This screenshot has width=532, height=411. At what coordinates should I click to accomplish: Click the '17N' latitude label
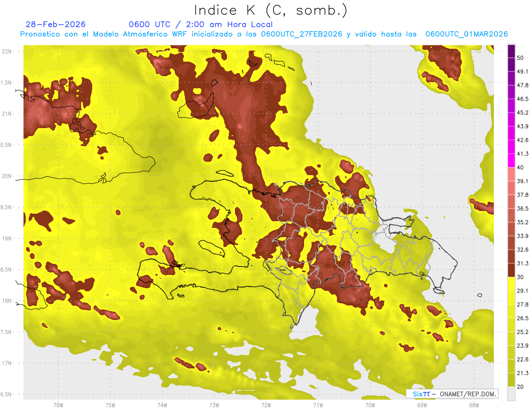click(x=7, y=363)
